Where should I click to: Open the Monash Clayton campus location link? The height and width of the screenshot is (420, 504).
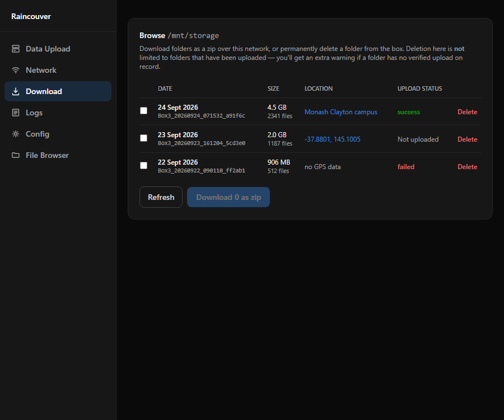tap(340, 112)
